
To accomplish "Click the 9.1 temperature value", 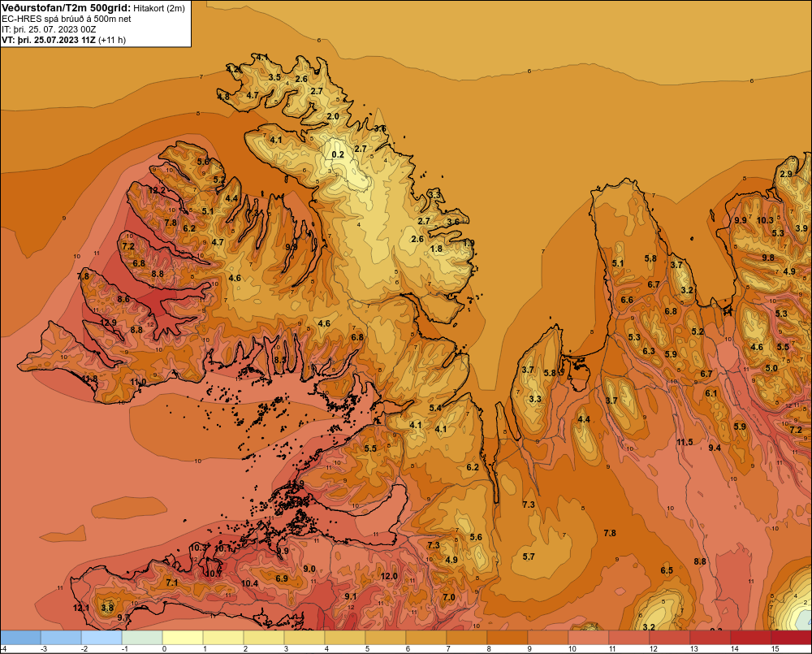I will coord(351,596).
